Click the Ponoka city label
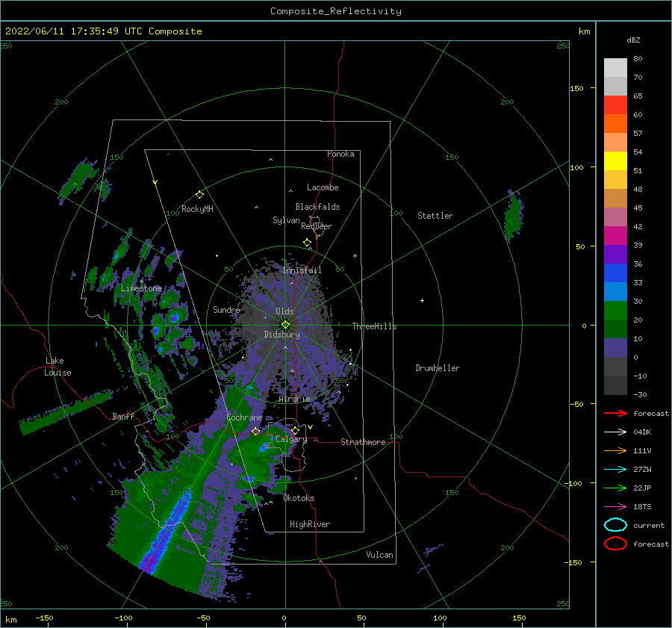 point(340,154)
